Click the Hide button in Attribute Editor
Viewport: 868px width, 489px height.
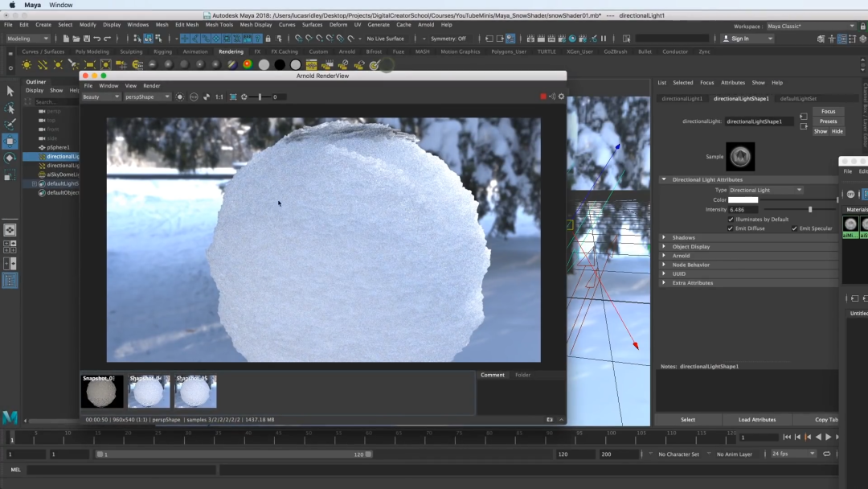[837, 131]
